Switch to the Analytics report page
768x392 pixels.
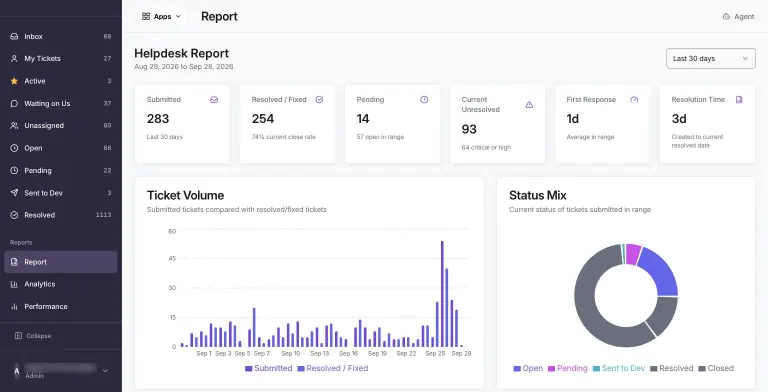pos(61,284)
